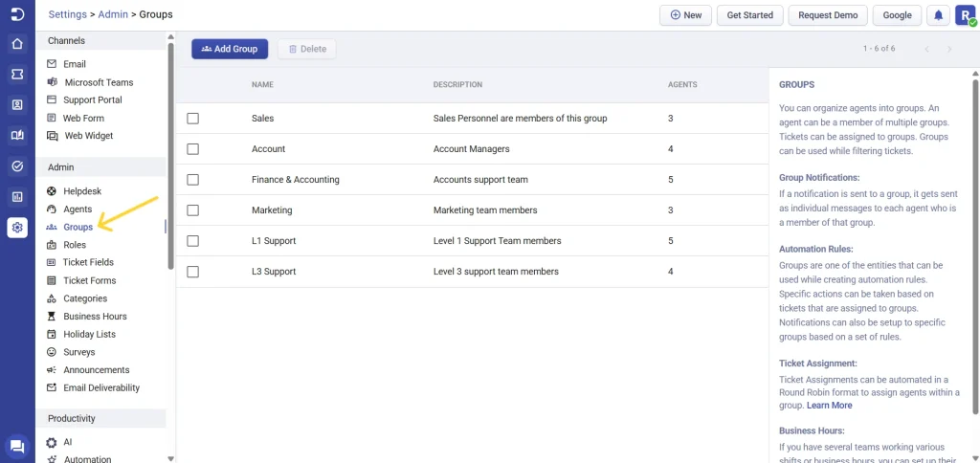The height and width of the screenshot is (463, 980).
Task: Click the Categories icon
Action: [52, 298]
